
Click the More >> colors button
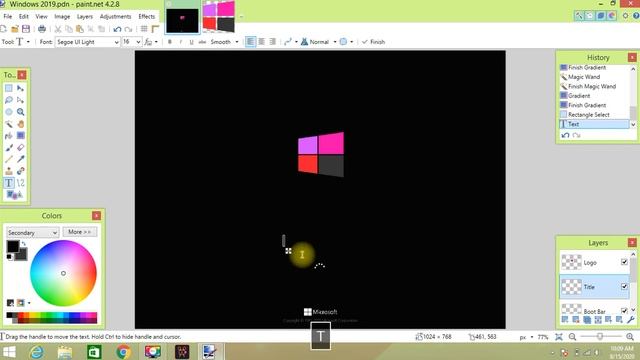tap(80, 232)
